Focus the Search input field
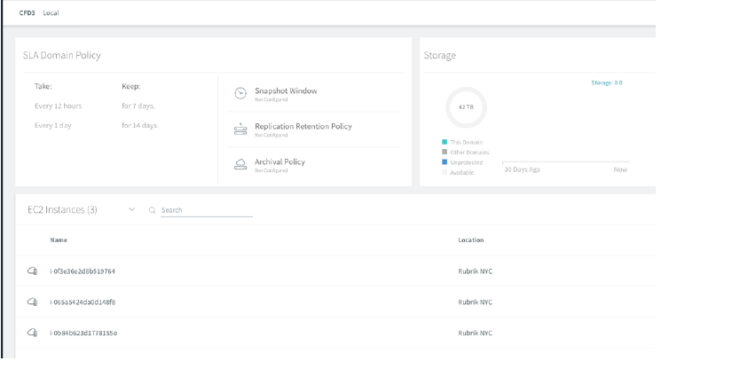 pos(207,210)
